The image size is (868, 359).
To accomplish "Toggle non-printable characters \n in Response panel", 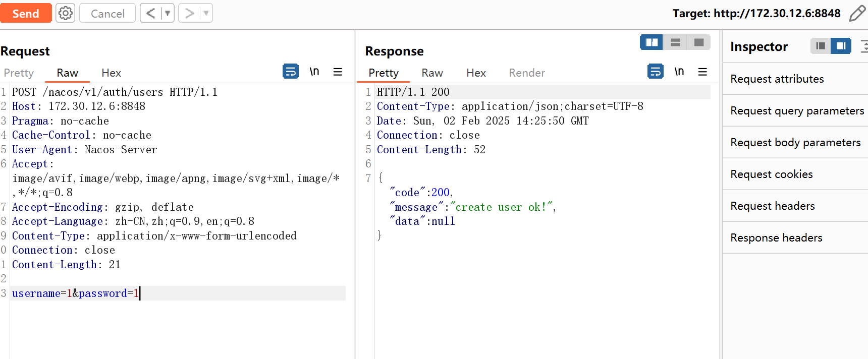I will coord(679,72).
